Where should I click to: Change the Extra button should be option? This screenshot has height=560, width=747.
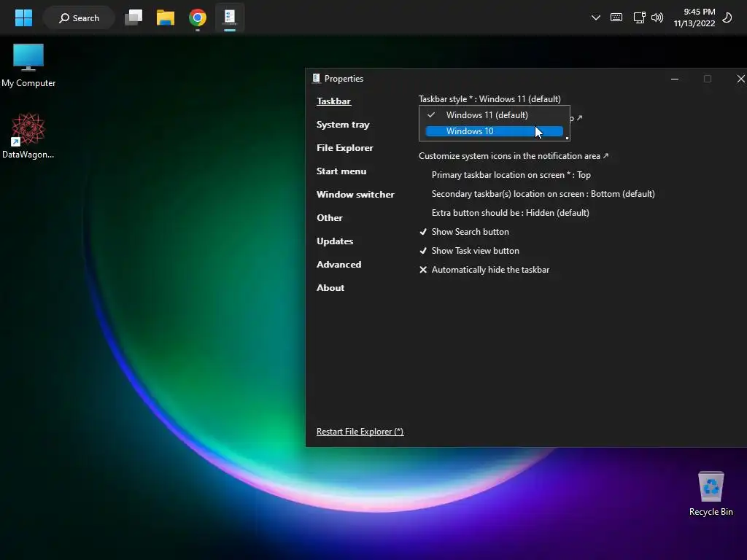510,213
